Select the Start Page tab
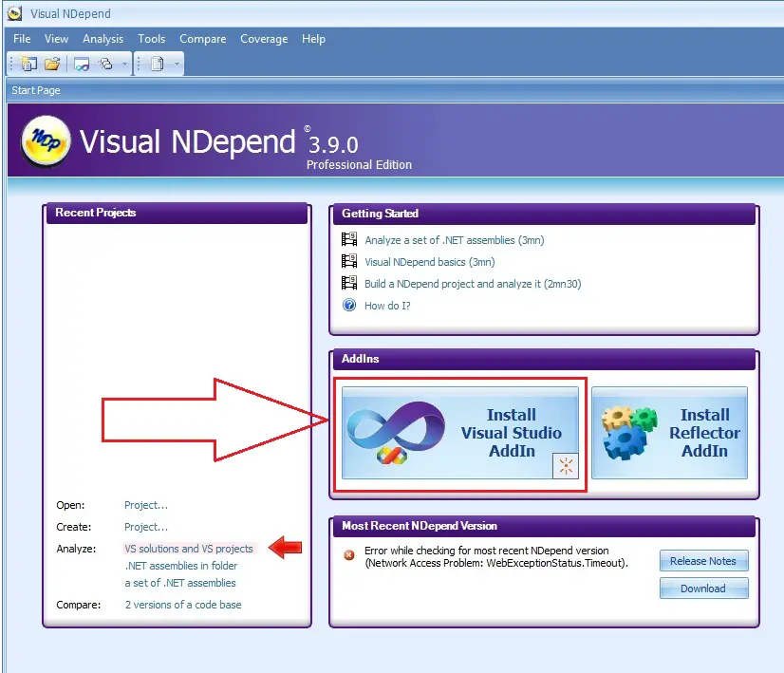This screenshot has height=673, width=784. (x=36, y=90)
